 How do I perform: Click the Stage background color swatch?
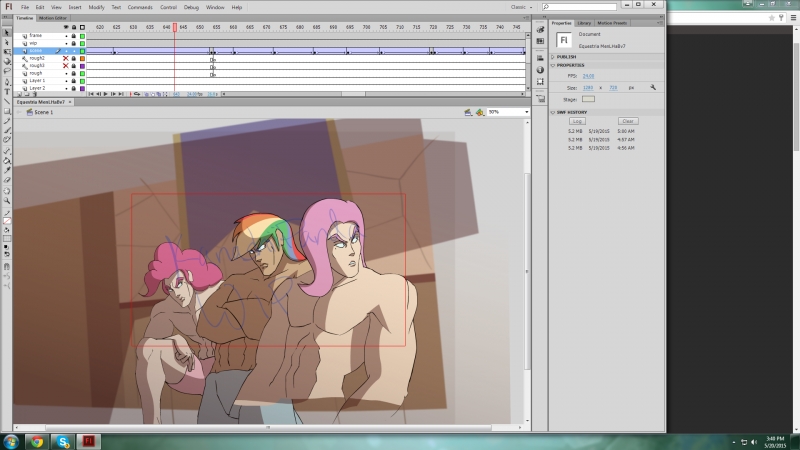(x=588, y=98)
